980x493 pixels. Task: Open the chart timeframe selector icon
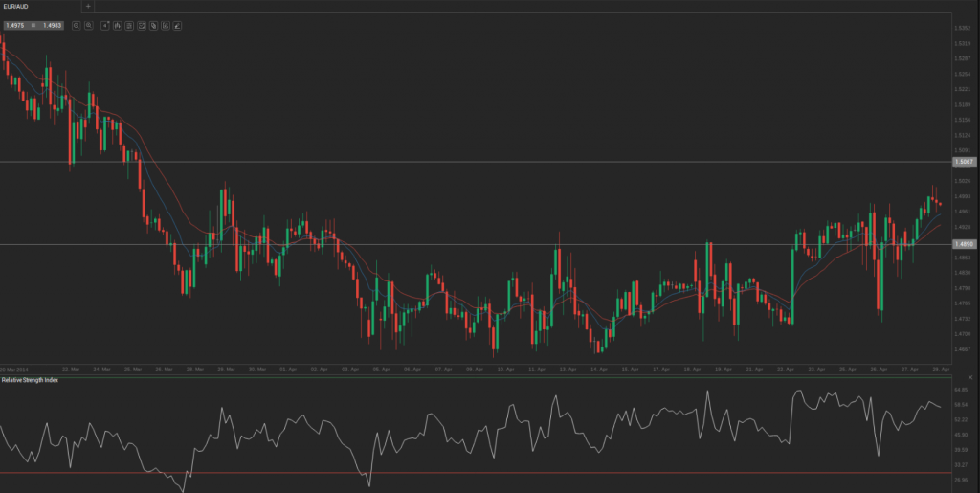(105, 25)
